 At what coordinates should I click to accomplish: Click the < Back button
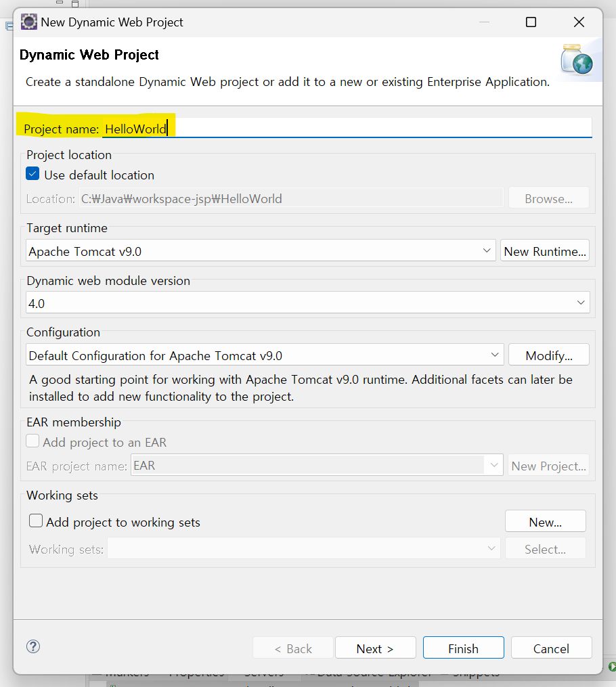293,648
